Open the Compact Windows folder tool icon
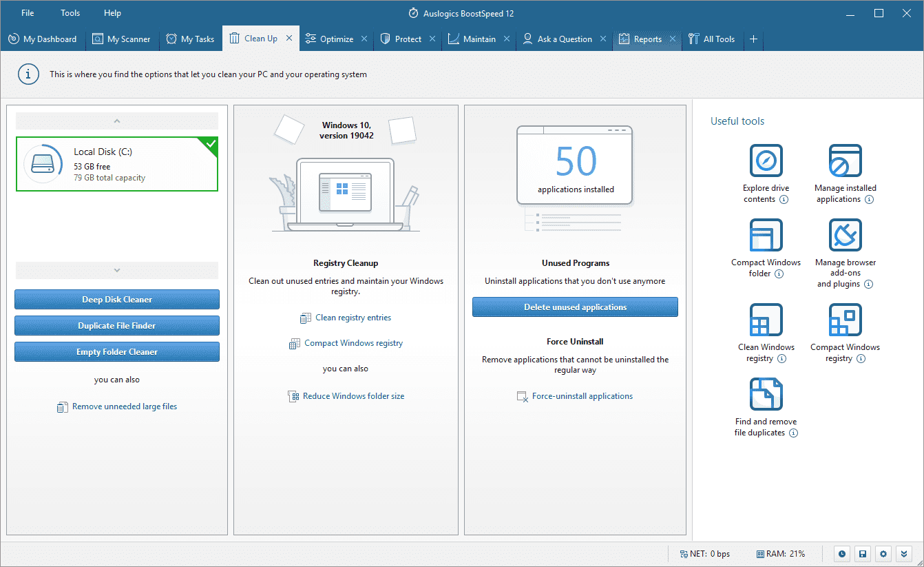This screenshot has height=567, width=924. coord(766,236)
